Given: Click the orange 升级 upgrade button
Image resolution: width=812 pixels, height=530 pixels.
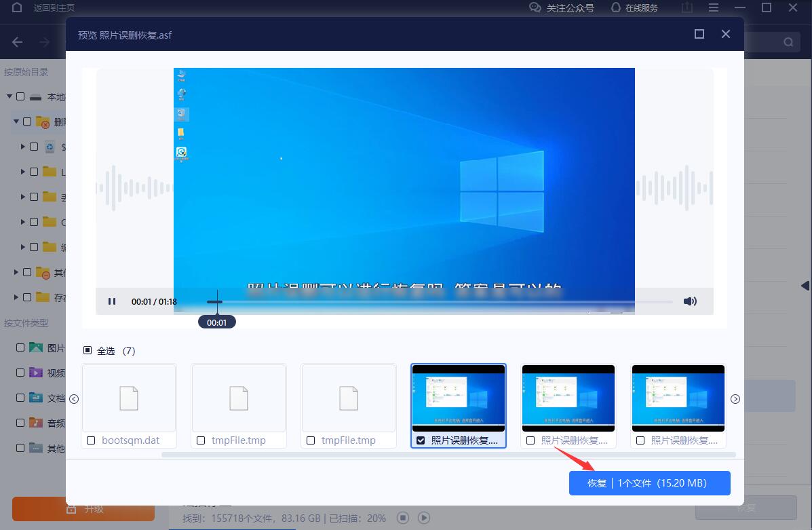Looking at the screenshot, I should click(x=83, y=509).
